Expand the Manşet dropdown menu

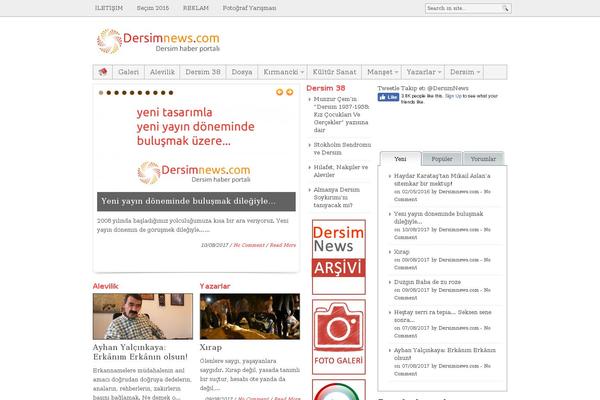382,72
